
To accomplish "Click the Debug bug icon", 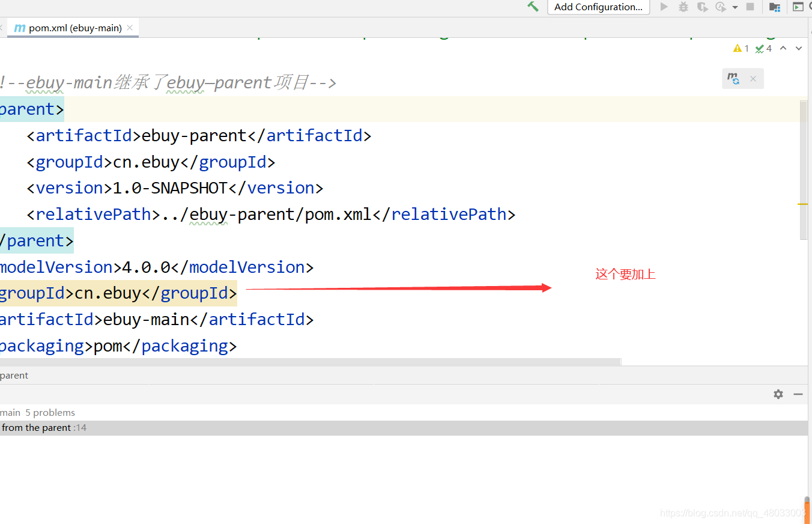I will click(683, 7).
